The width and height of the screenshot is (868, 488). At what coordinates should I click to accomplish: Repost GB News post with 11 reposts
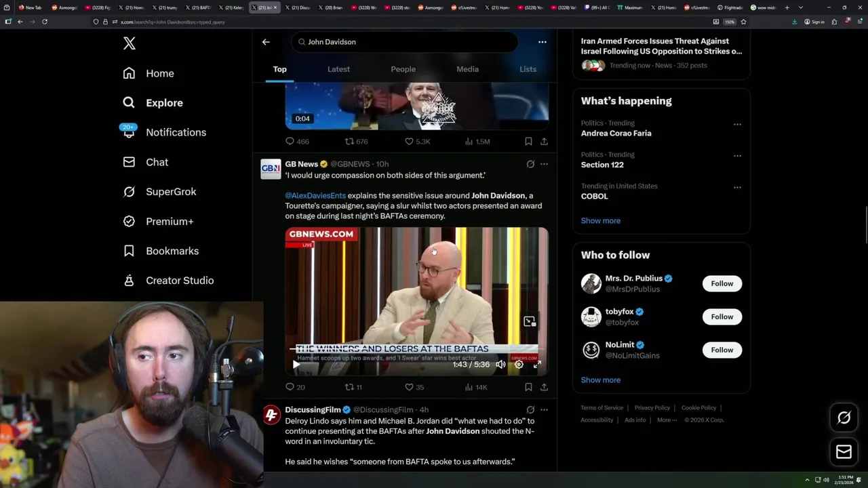353,387
